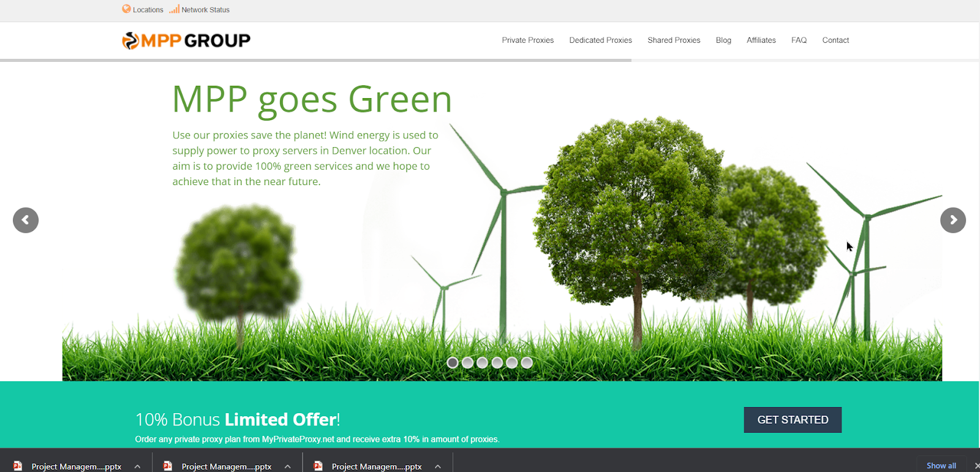980x472 pixels.
Task: Open Shared Proxies menu
Action: pos(674,40)
